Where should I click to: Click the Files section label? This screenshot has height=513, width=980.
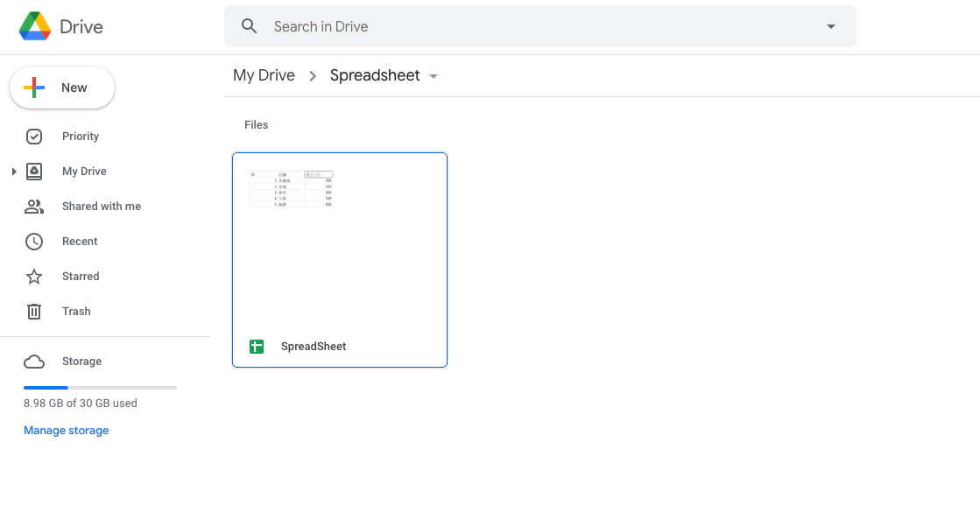click(x=257, y=125)
